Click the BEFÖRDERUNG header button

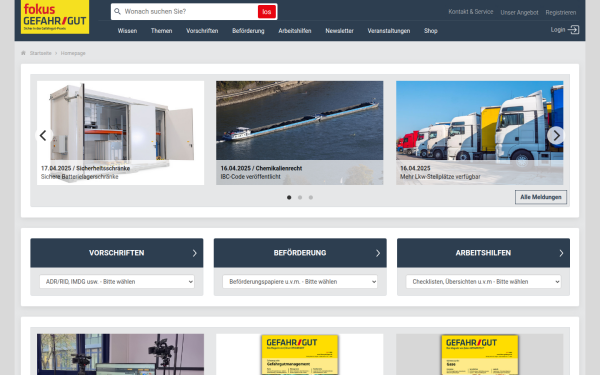coord(300,253)
